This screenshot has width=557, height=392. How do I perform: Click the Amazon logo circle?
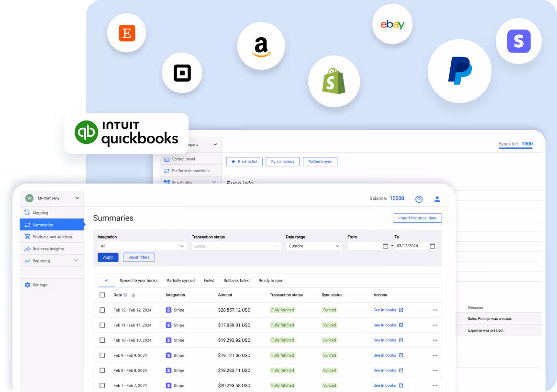pyautogui.click(x=261, y=46)
